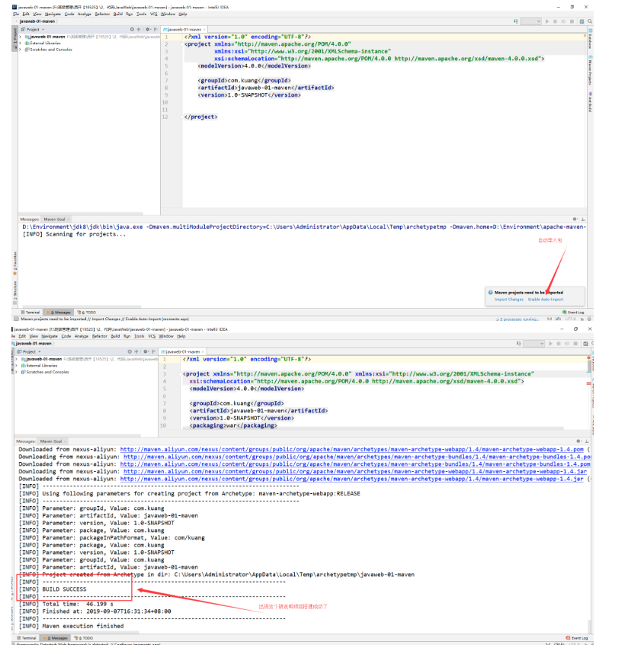The image size is (644, 654).
Task: Expand External Libraries in lower project tree
Action: pyautogui.click(x=16, y=365)
